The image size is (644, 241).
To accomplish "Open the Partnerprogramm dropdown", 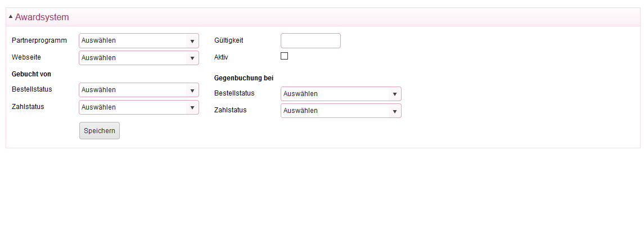I will coord(139,40).
